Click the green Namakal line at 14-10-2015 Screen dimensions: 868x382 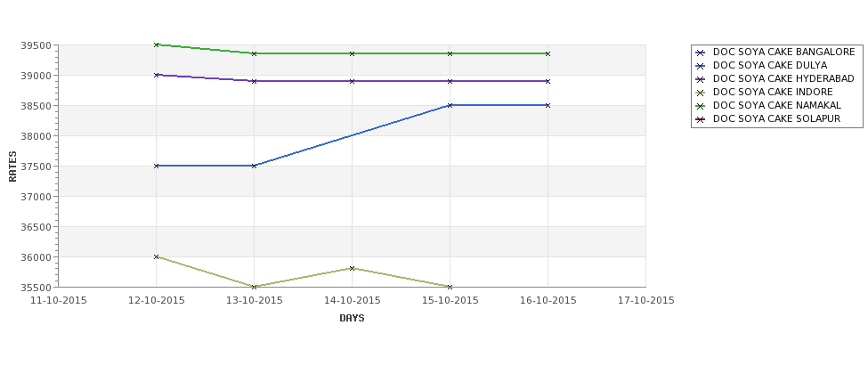pyautogui.click(x=352, y=53)
